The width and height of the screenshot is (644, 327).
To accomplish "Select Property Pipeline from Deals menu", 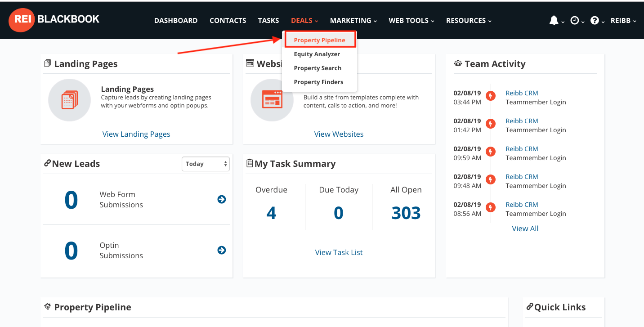I will [320, 40].
